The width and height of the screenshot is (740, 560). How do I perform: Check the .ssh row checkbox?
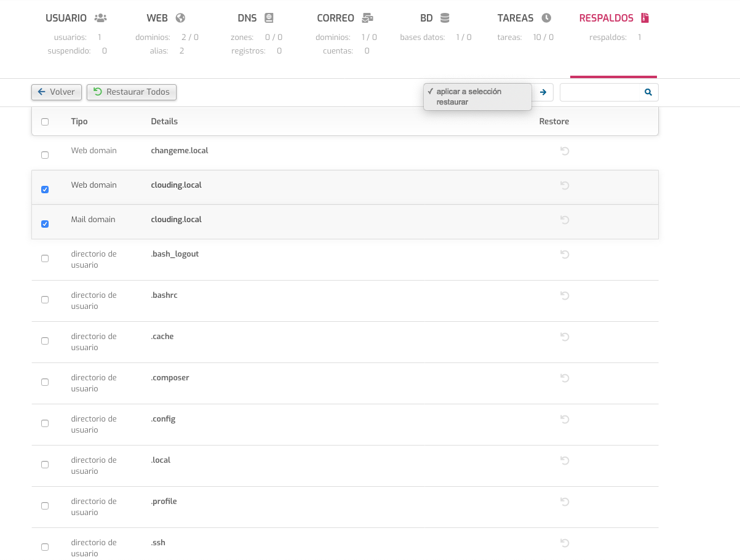(45, 547)
